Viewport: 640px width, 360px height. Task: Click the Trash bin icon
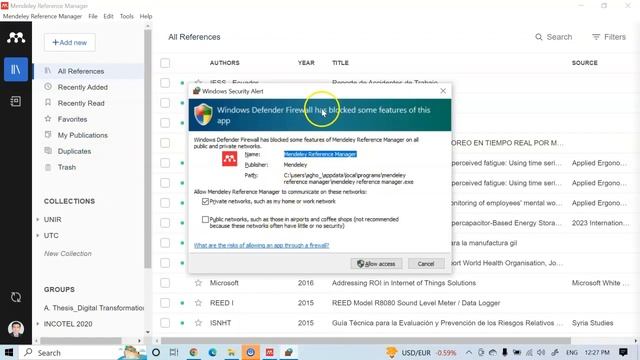click(48, 167)
